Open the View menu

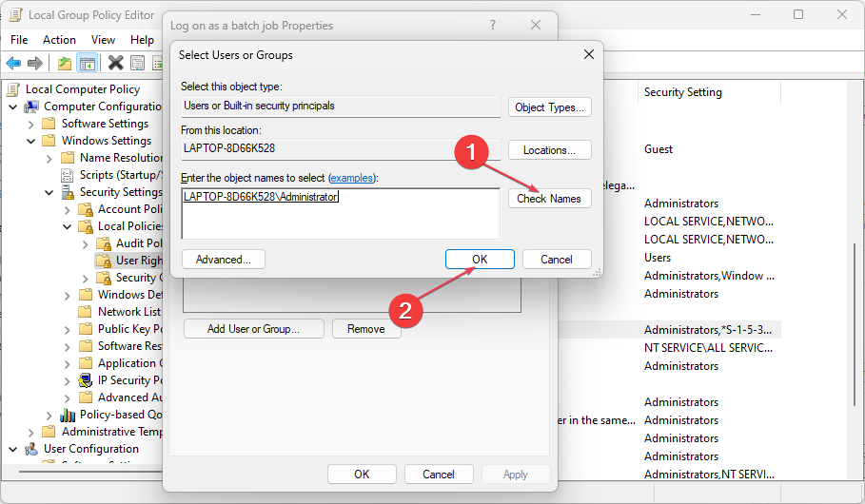(x=103, y=40)
